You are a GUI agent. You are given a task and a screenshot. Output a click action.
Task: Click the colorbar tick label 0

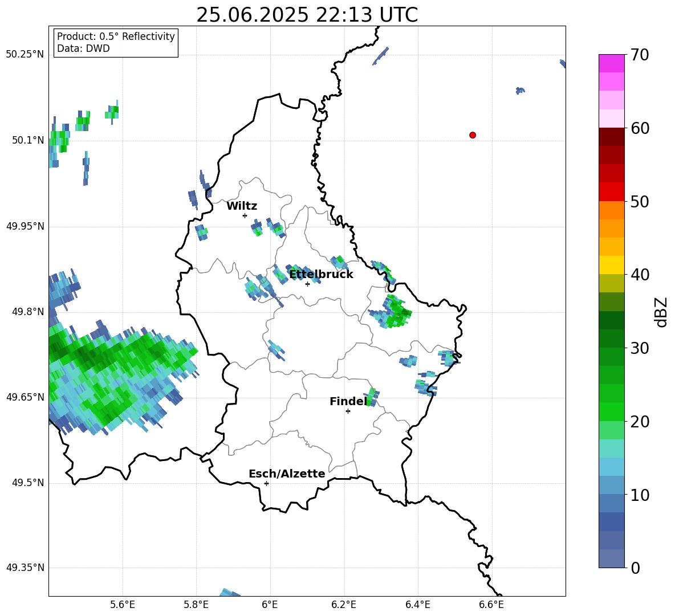636,568
